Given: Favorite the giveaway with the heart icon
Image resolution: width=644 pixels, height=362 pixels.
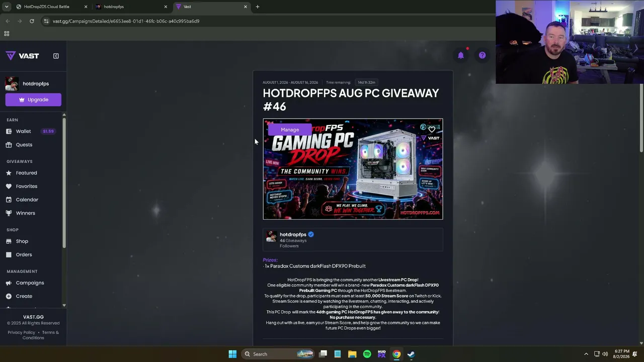Looking at the screenshot, I should pos(432,130).
